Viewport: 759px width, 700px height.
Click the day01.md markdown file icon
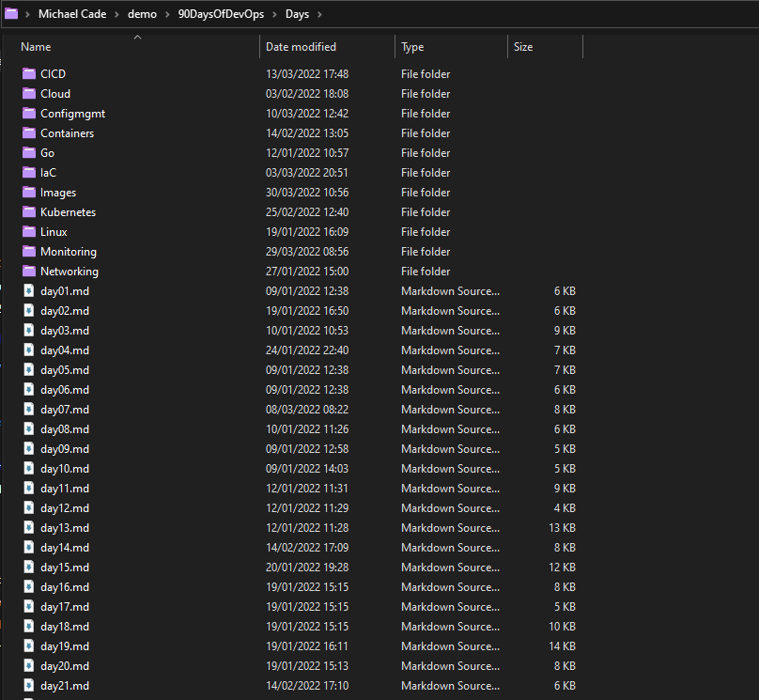click(x=29, y=291)
